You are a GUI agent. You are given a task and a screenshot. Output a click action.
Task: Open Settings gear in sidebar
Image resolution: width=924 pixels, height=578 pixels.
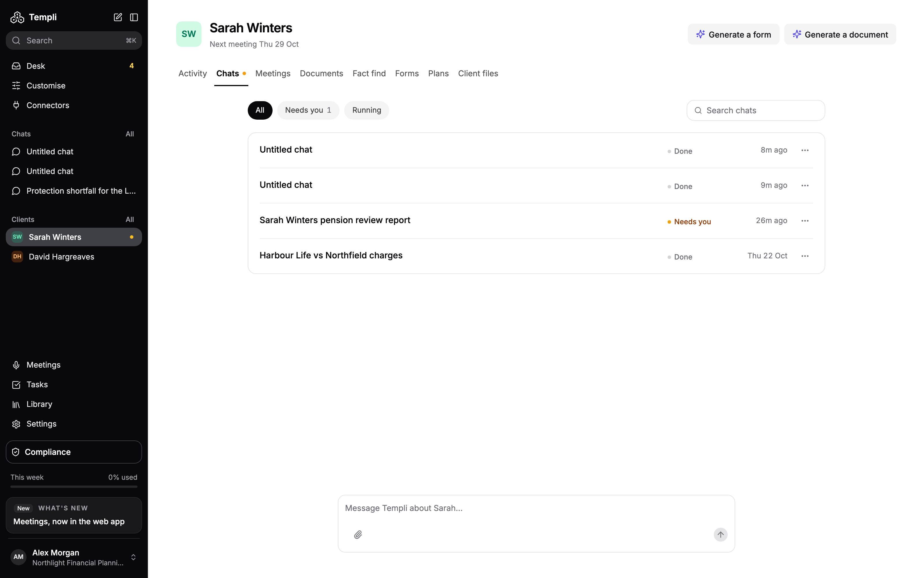(74, 424)
